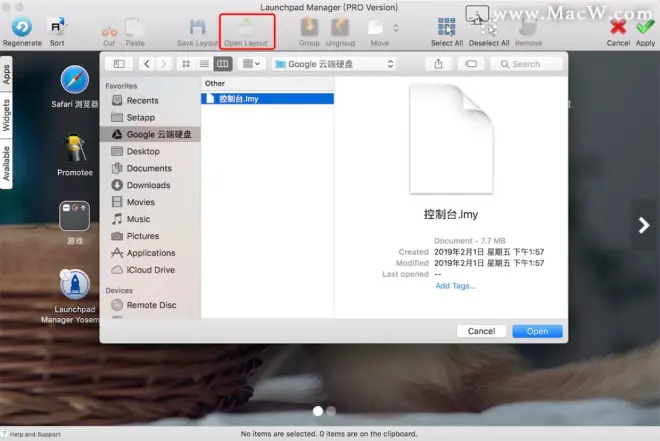Switch to the Widgets side tab

tap(6, 115)
